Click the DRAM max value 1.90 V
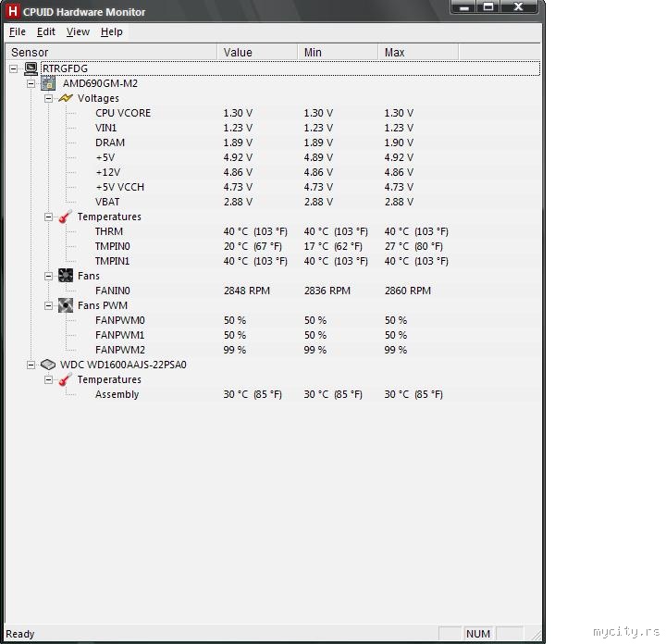This screenshot has height=644, width=666. (399, 142)
